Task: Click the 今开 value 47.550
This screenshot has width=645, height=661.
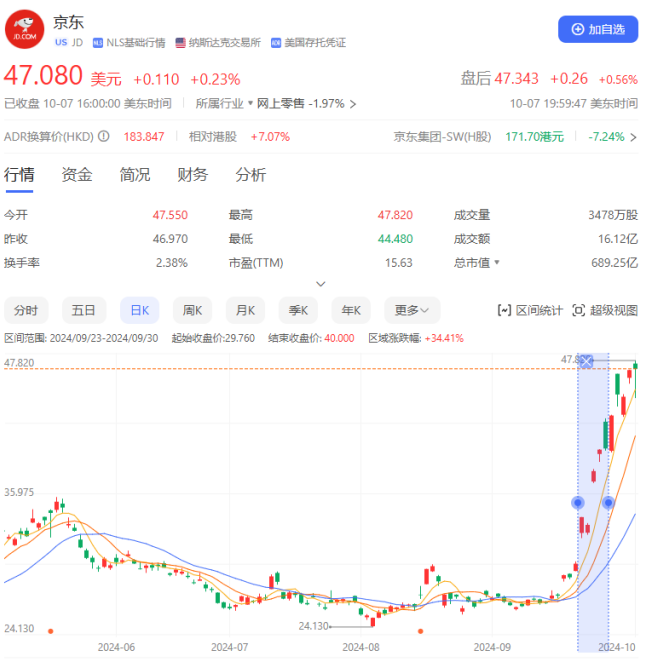Action: coord(170,215)
